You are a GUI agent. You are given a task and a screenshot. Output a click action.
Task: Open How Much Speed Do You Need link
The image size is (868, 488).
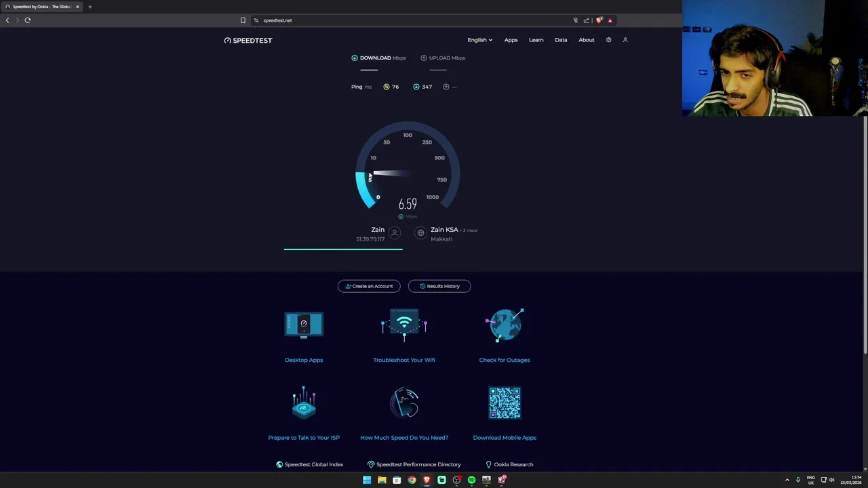[404, 438]
